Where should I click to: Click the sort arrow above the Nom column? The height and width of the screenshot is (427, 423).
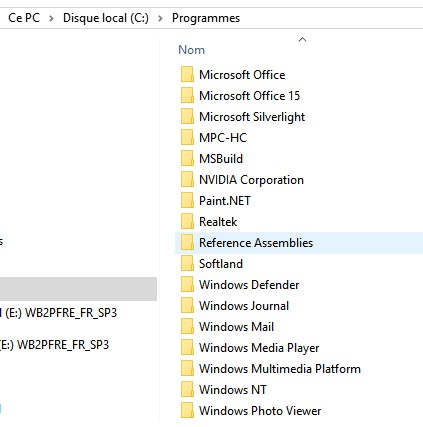coord(302,40)
